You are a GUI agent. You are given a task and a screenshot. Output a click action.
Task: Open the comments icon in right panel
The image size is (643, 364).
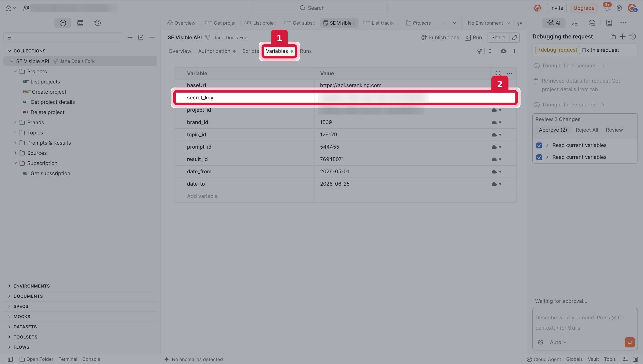pos(592,23)
